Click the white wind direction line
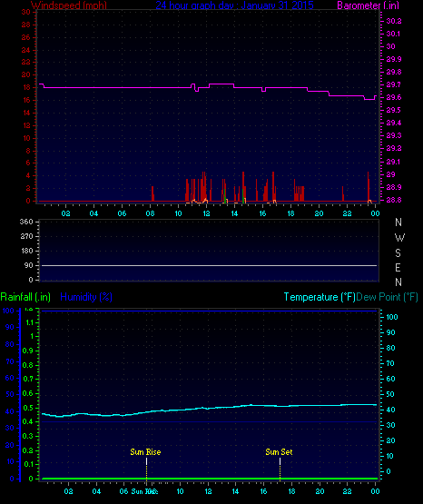Viewport: 423px width, 504px height. pos(209,265)
